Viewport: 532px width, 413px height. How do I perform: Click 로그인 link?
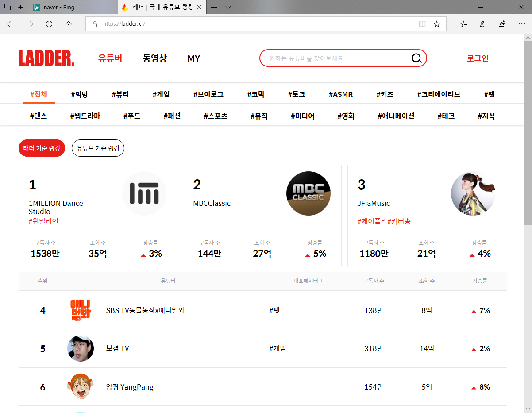[478, 58]
